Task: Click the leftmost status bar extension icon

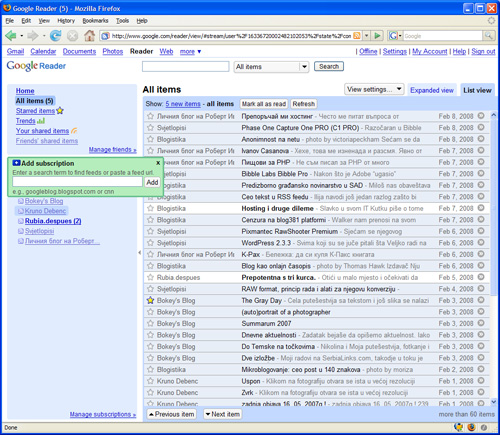Action: (458, 427)
